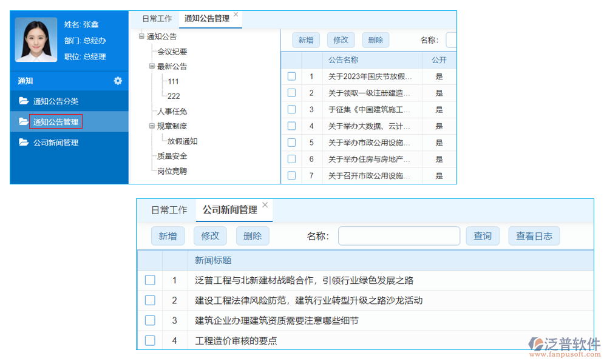Click the user avatar photo of 张鑫

[x=35, y=39]
